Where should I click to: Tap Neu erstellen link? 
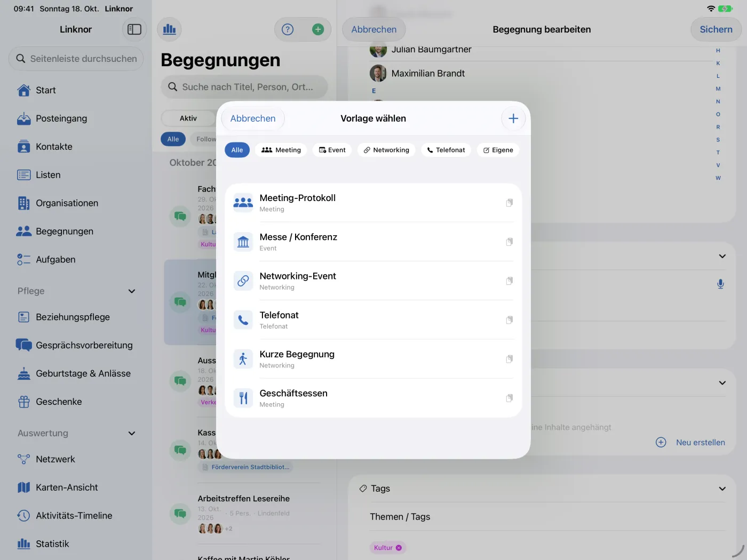coord(701,443)
